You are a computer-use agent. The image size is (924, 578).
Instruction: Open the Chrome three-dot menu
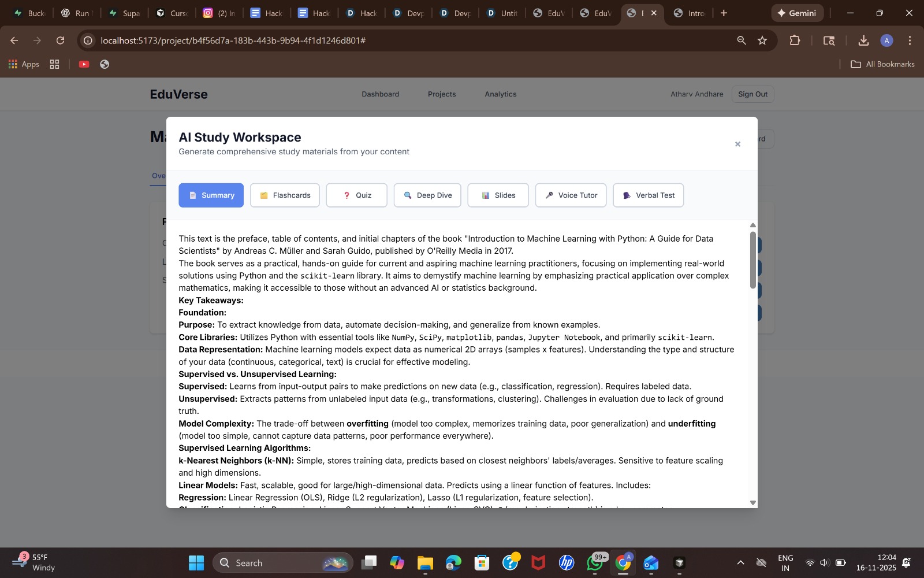click(x=910, y=40)
